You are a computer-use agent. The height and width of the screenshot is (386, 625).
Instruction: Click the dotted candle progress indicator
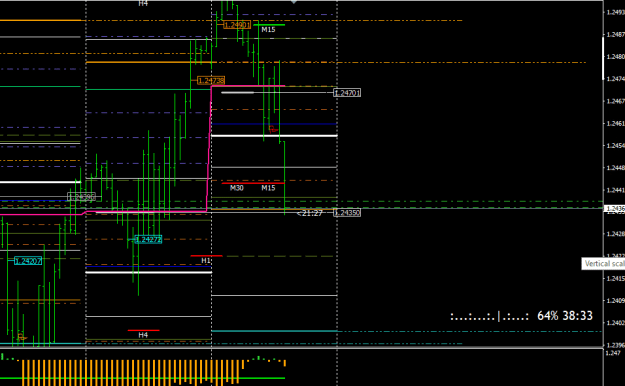click(x=489, y=317)
